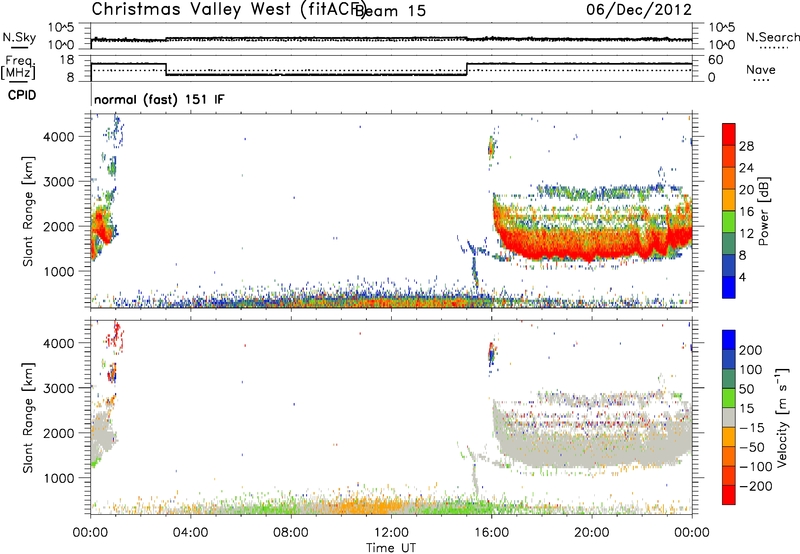Click the blue top of the velocity colorbar
The height and width of the screenshot is (554, 800).
pos(729,340)
